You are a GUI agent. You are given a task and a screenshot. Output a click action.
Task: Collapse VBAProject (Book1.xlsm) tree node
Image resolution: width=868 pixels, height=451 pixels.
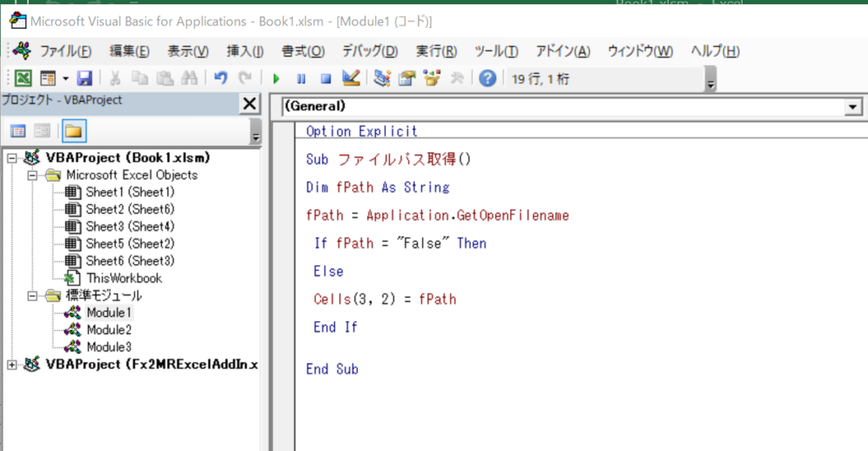tap(12, 159)
